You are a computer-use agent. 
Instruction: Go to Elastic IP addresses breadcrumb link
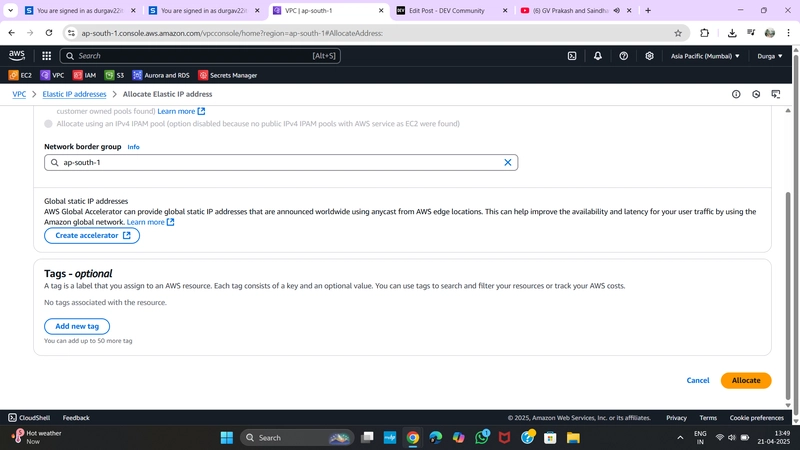click(74, 94)
